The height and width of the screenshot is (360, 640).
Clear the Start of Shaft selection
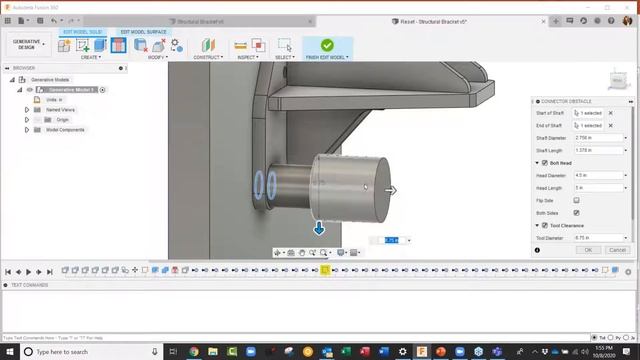(x=611, y=113)
